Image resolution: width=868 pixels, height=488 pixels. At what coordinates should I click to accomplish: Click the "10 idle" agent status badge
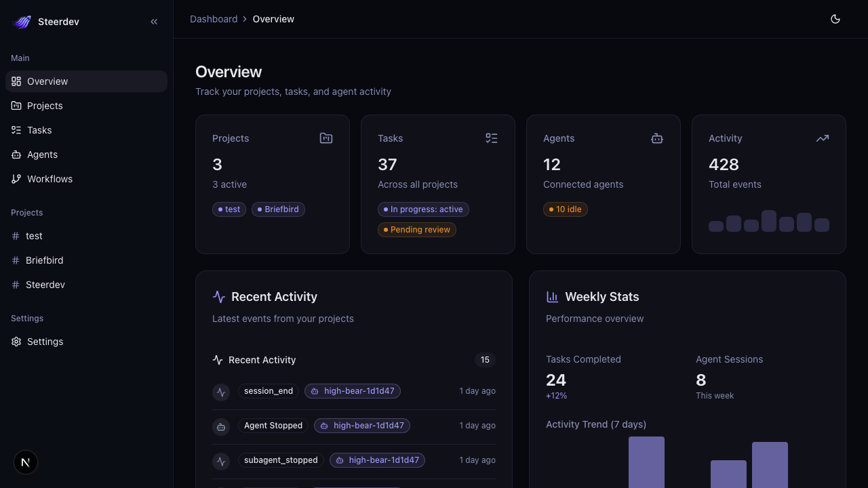coord(565,209)
